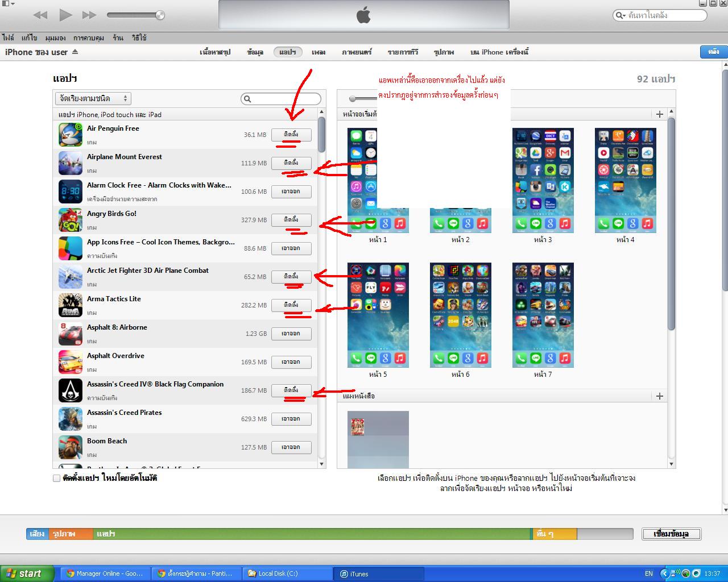The width and height of the screenshot is (728, 582).
Task: Click เอาออก for Alarm Clock Free
Action: pyautogui.click(x=291, y=192)
